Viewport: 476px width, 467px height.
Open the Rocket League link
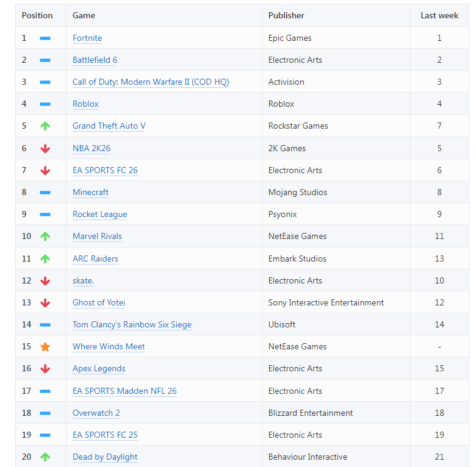pyautogui.click(x=99, y=215)
